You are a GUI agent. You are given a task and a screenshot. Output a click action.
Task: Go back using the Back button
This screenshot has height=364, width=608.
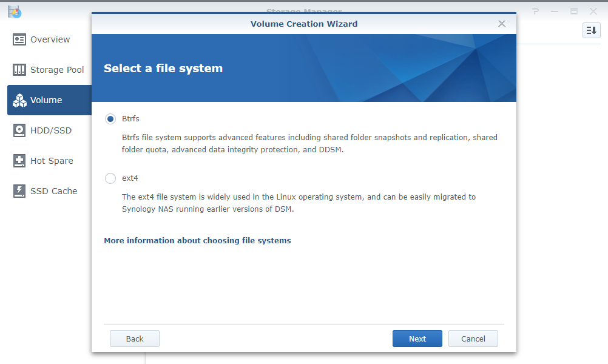[135, 339]
